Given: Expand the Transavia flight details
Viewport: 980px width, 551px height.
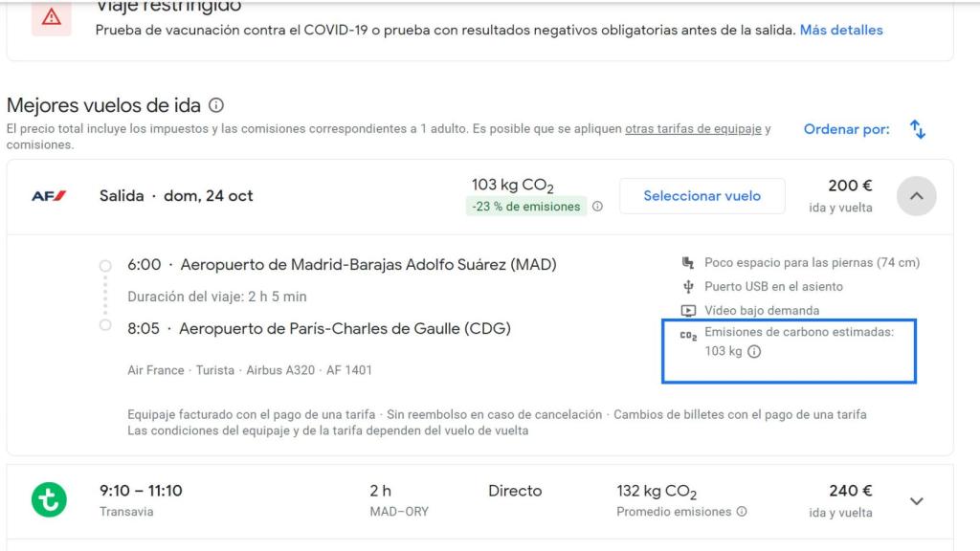Looking at the screenshot, I should pos(916,499).
